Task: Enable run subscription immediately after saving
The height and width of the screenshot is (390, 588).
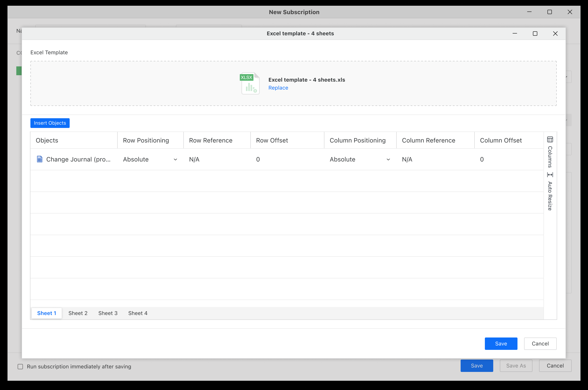Action: tap(20, 366)
